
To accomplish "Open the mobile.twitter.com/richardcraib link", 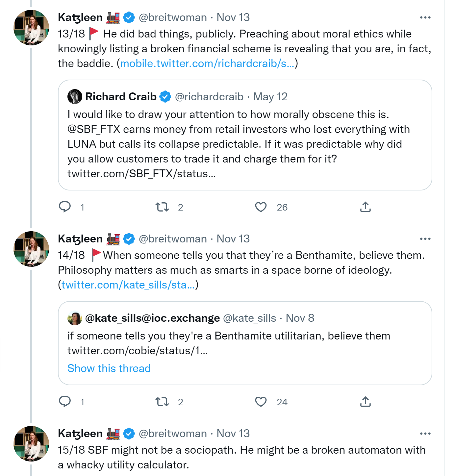I will click(x=207, y=63).
